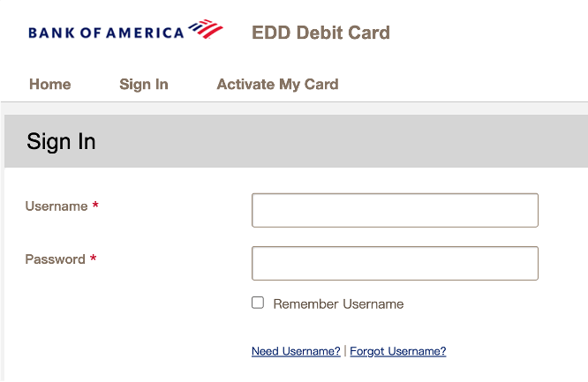Click the blank navigation bar area right of Activate My Card

[459, 85]
